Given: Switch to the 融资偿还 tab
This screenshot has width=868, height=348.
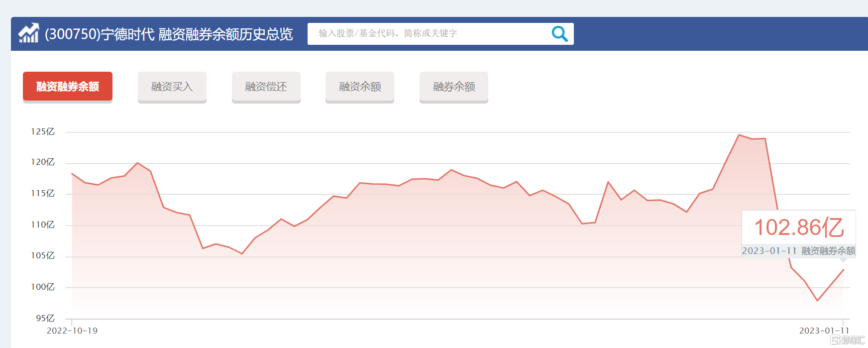Looking at the screenshot, I should [266, 87].
